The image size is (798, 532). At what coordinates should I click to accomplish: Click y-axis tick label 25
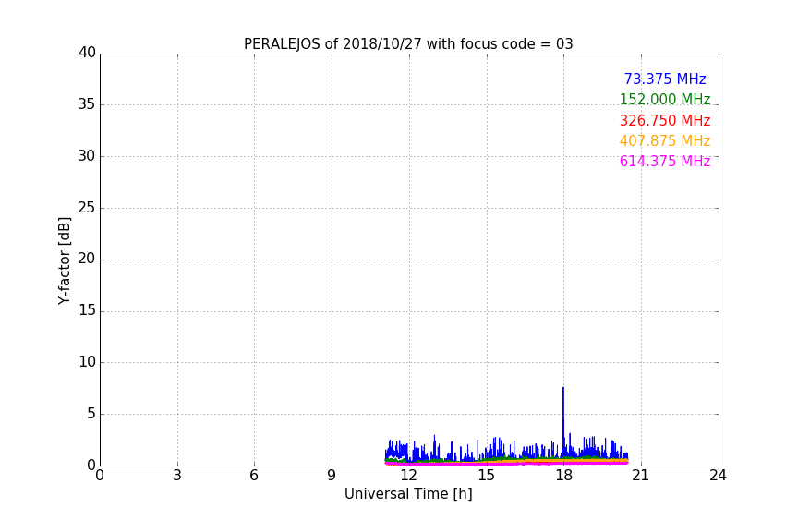click(x=87, y=207)
